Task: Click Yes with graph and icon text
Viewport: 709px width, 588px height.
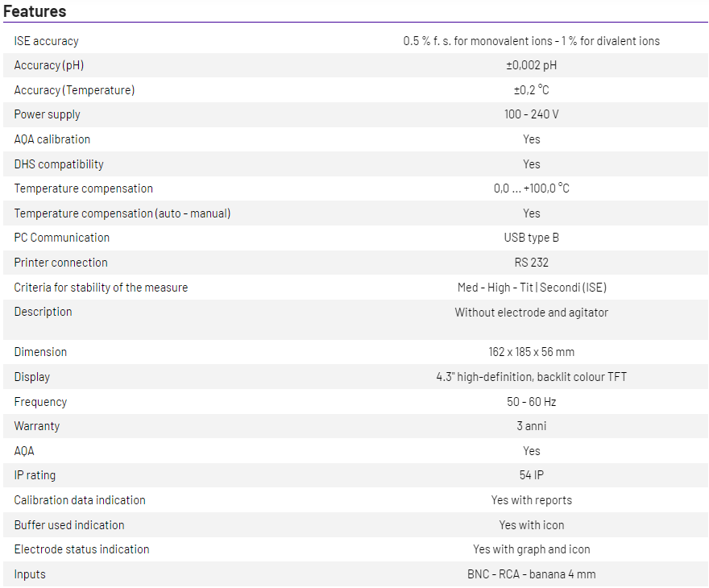Action: point(531,549)
